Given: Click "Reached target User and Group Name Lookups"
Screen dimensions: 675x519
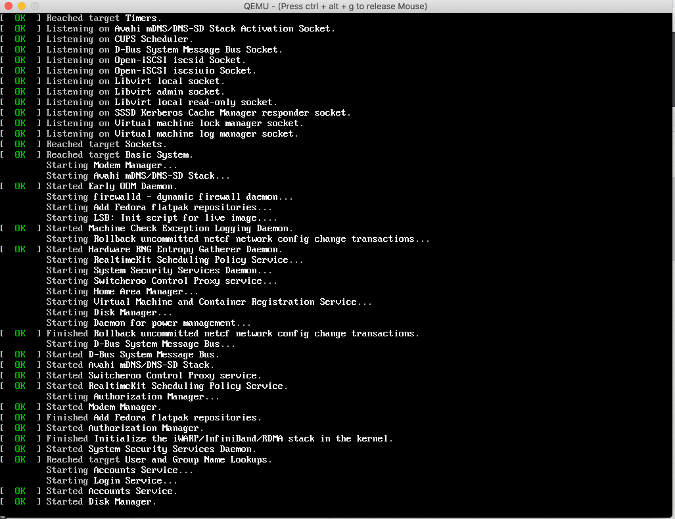Looking at the screenshot, I should click(x=159, y=459).
